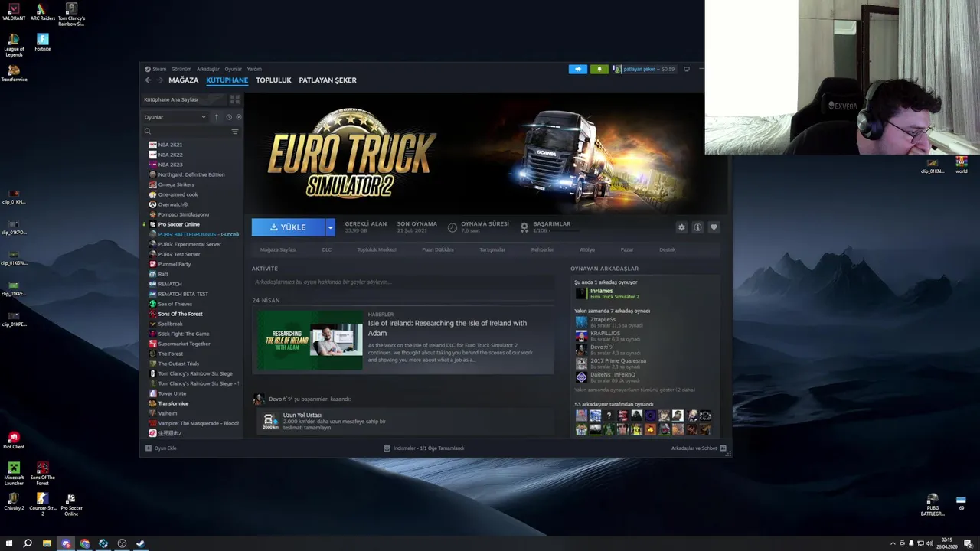Select Sons Of The Forest in library

180,314
